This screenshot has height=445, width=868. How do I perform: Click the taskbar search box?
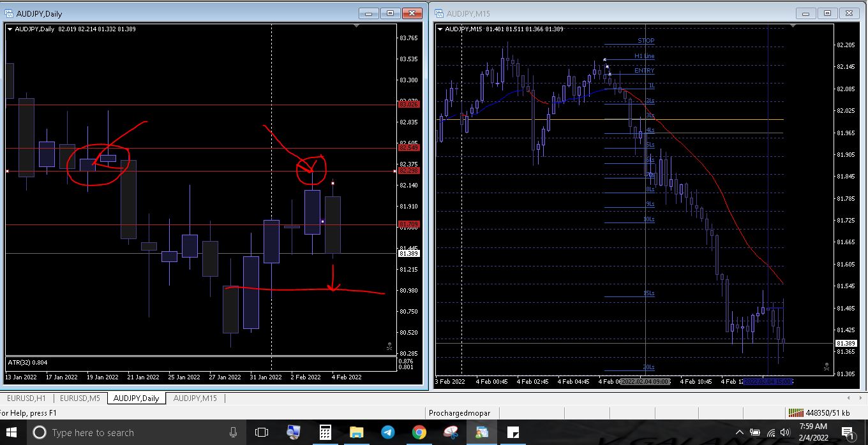pyautogui.click(x=136, y=432)
